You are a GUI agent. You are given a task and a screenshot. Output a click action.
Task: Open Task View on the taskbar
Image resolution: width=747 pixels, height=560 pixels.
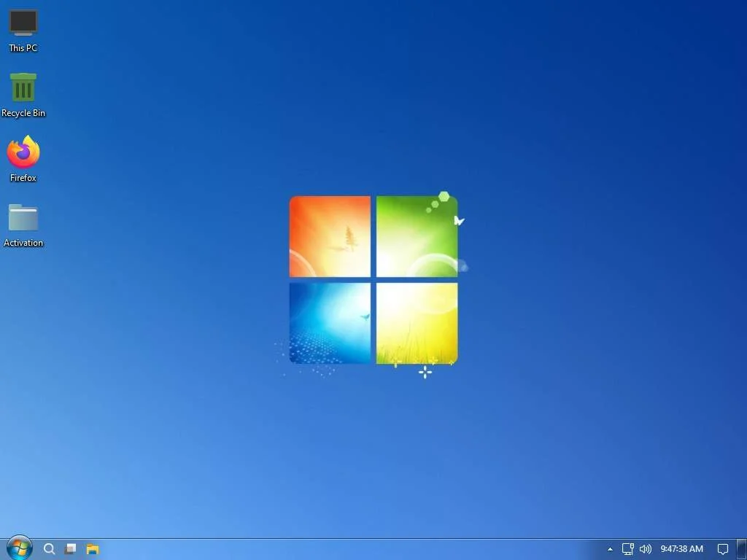point(71,549)
